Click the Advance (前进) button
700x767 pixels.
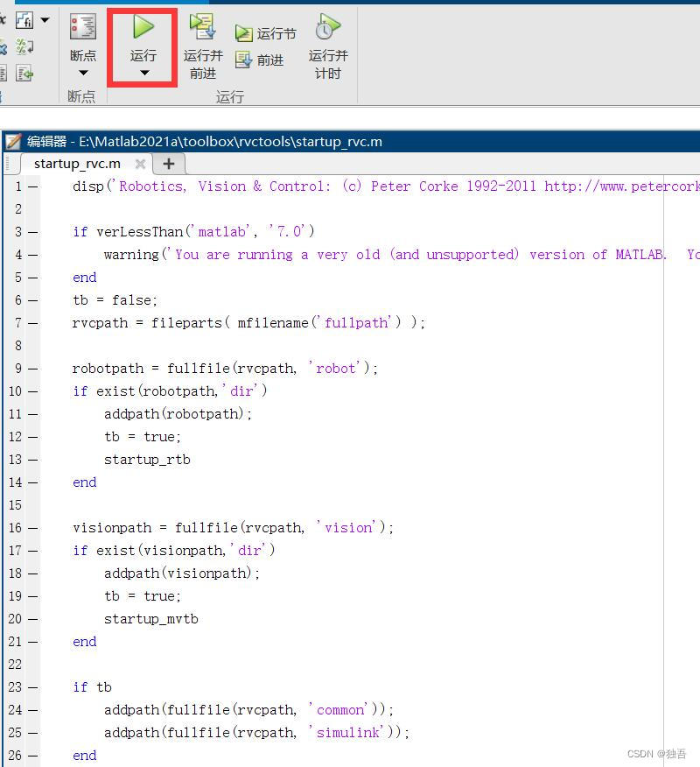259,60
